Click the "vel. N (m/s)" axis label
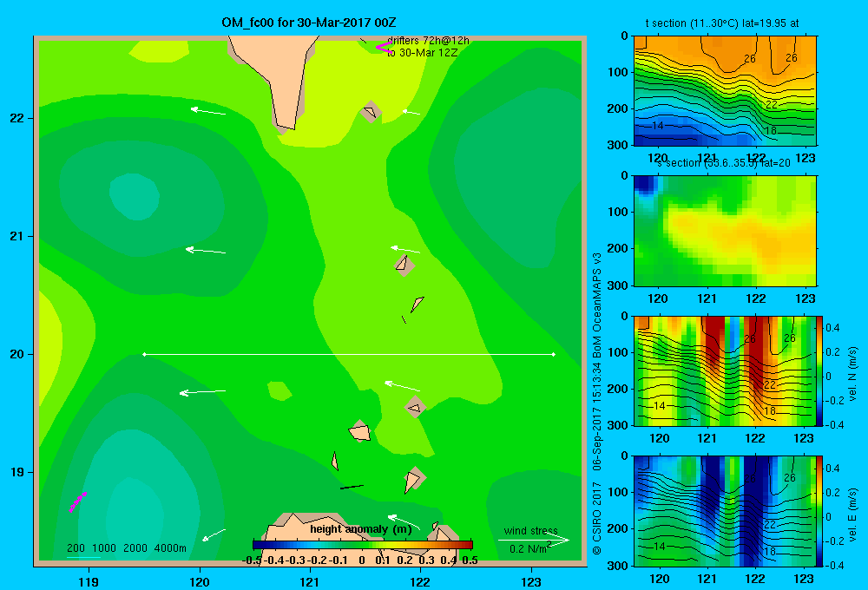Screen dimensions: 868x590 coord(853,374)
